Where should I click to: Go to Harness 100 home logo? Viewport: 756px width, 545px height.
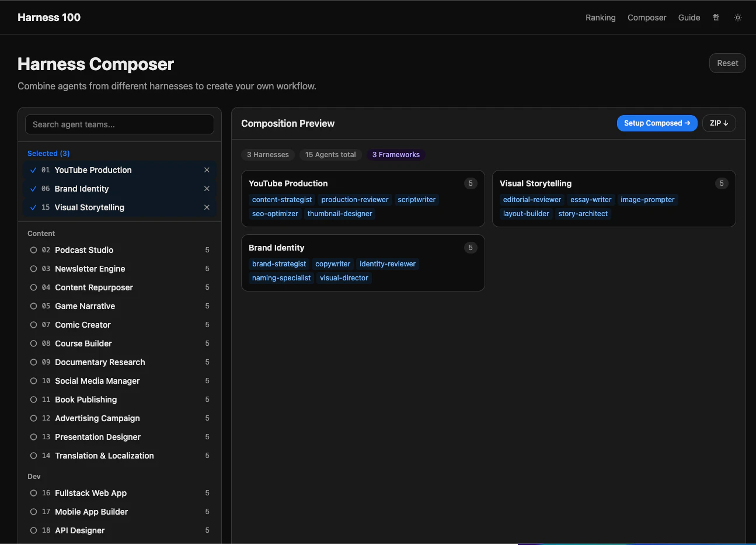tap(49, 18)
